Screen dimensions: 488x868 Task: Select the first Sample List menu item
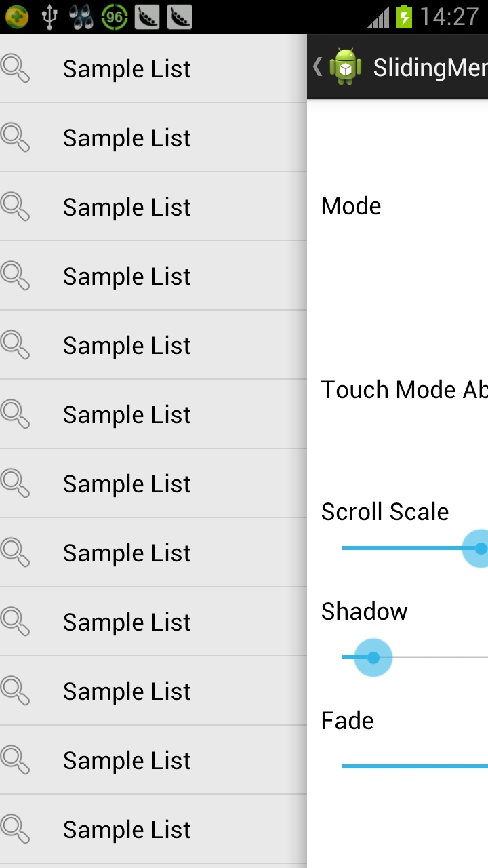[127, 68]
